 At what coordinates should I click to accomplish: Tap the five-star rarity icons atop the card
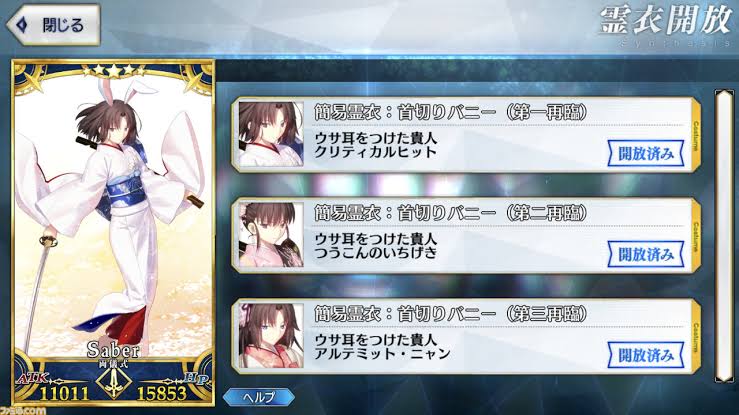pyautogui.click(x=114, y=71)
